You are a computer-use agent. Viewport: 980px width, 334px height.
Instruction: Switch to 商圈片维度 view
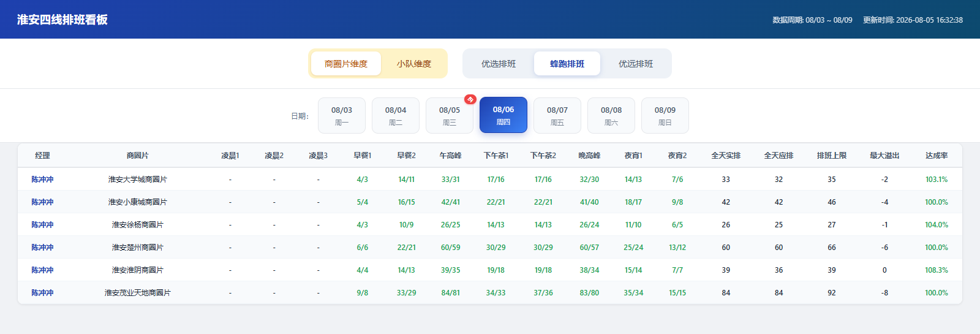point(346,64)
